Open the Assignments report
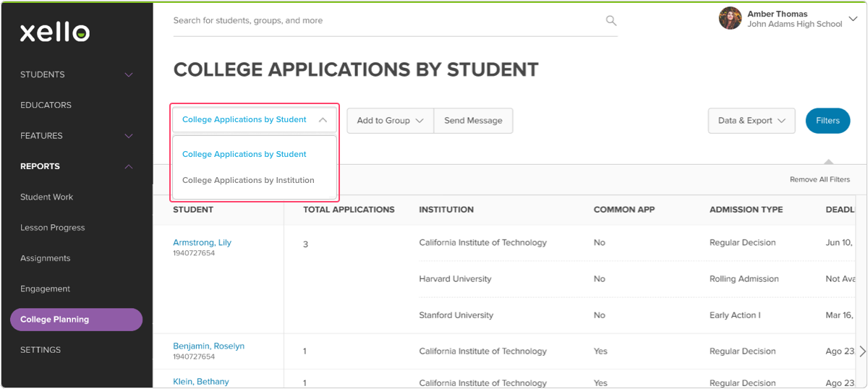868x389 pixels. pos(46,258)
